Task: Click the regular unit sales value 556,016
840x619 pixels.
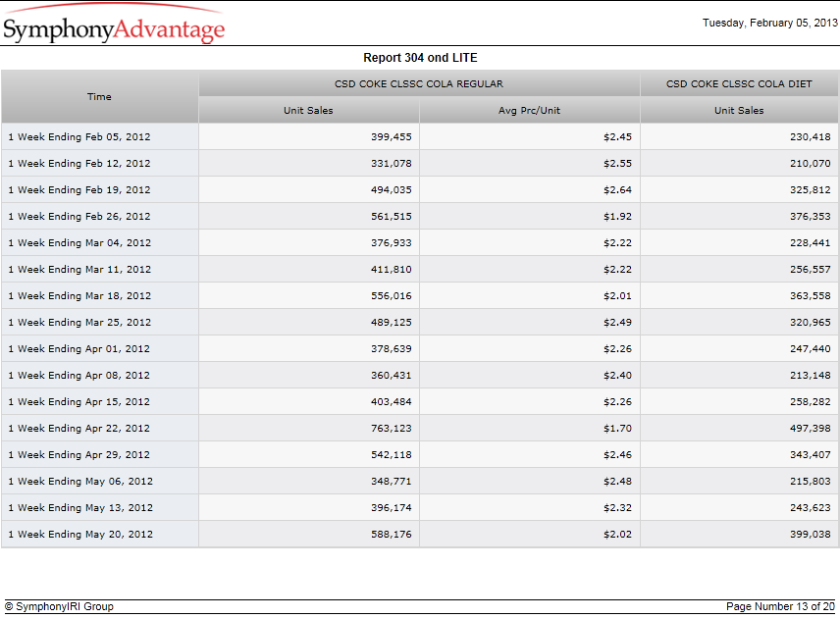Action: point(392,296)
